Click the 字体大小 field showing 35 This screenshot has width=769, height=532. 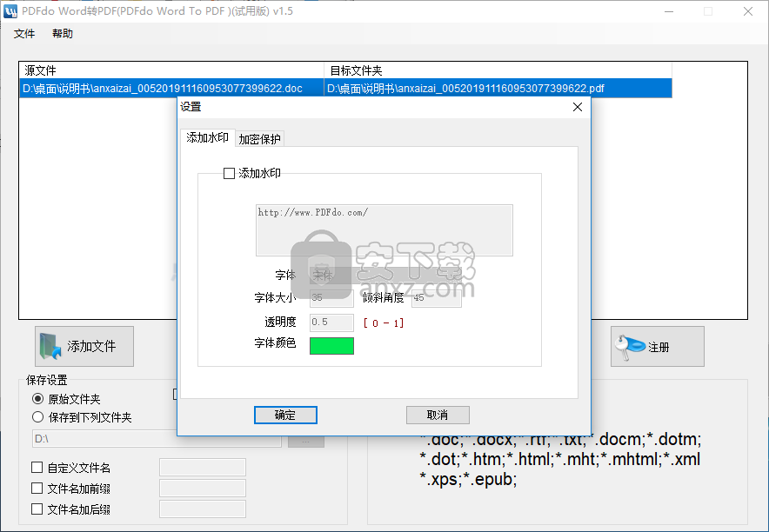(331, 298)
